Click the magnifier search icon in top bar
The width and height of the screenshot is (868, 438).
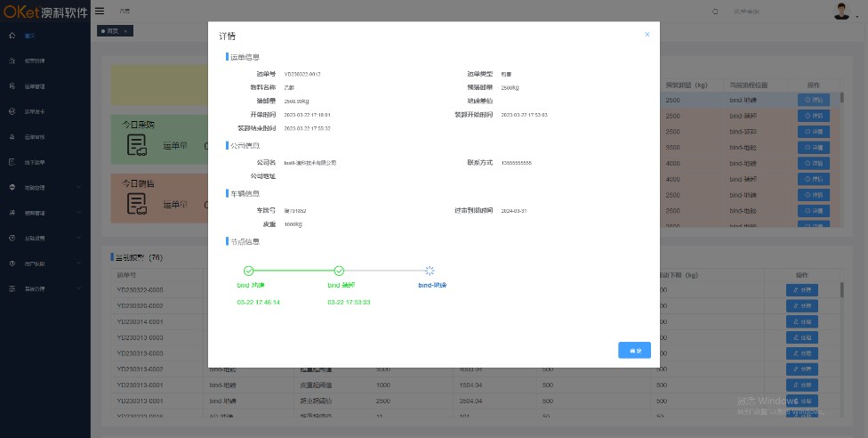pyautogui.click(x=717, y=11)
